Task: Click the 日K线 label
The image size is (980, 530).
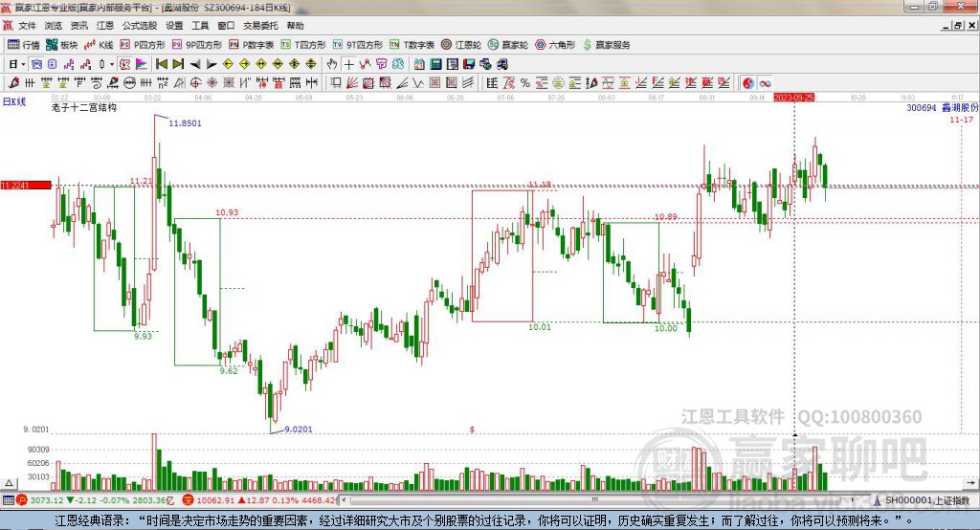Action: 14,101
